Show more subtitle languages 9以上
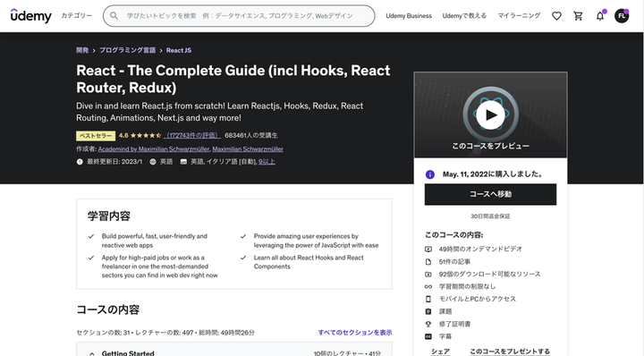The image size is (644, 356). (267, 161)
